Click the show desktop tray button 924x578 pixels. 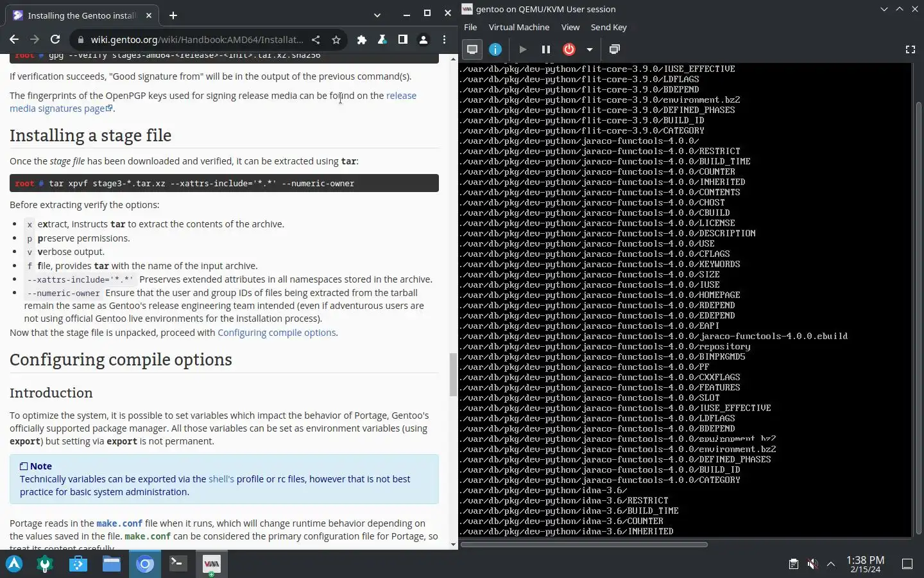(x=907, y=564)
